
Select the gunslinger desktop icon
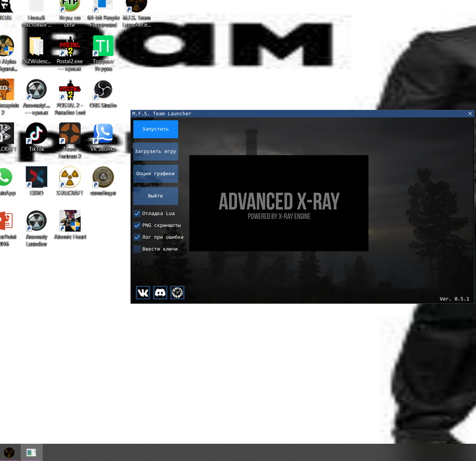(x=103, y=181)
